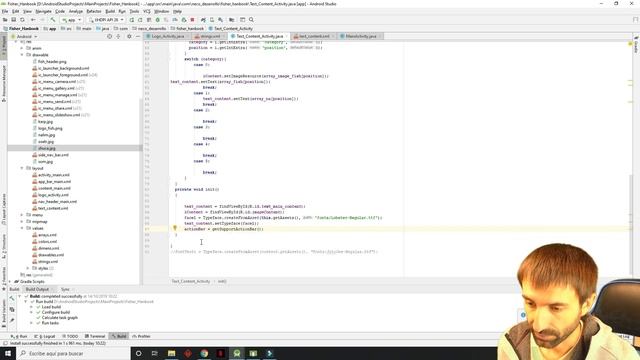Expand the Load build node

tap(31, 307)
